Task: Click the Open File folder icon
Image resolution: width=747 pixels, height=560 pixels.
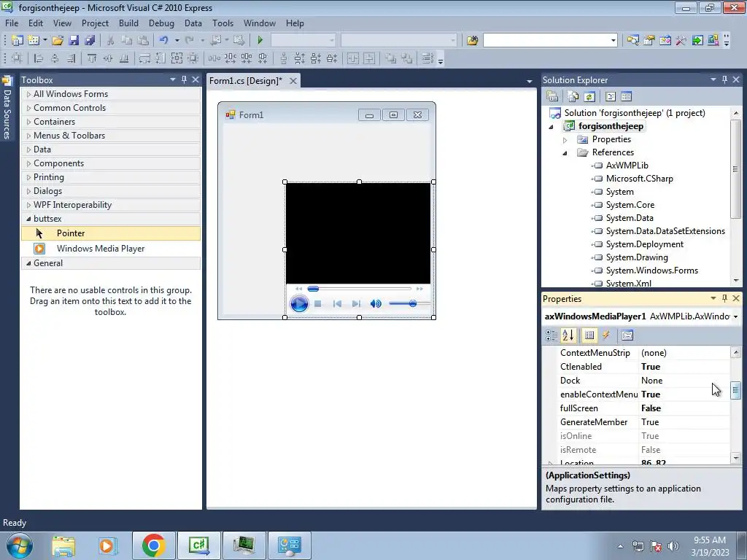Action: pos(58,41)
